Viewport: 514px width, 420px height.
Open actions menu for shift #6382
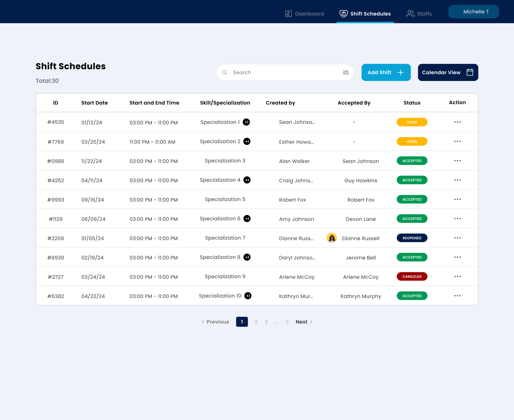(457, 296)
